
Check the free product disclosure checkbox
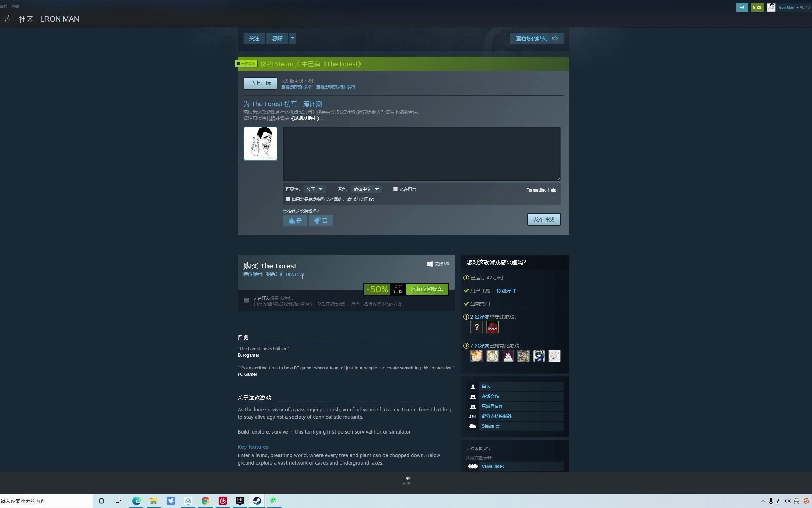coord(288,199)
